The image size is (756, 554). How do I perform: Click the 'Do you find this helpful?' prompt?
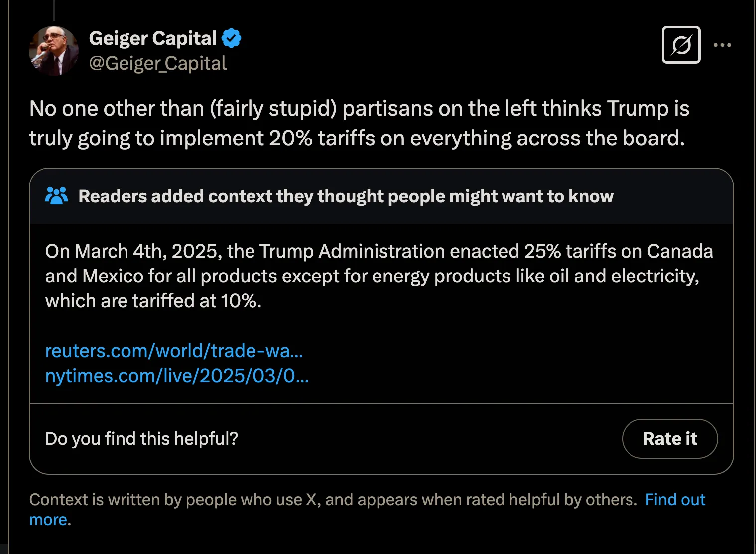(141, 439)
